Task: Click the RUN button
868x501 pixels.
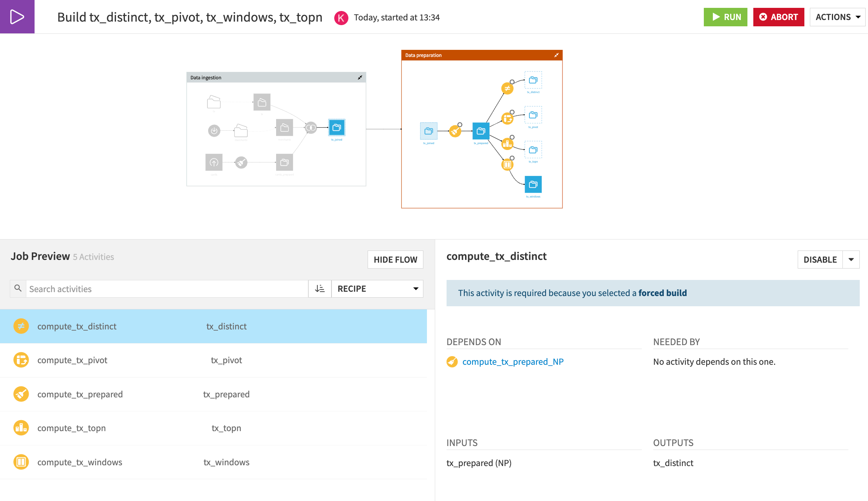Action: coord(725,17)
